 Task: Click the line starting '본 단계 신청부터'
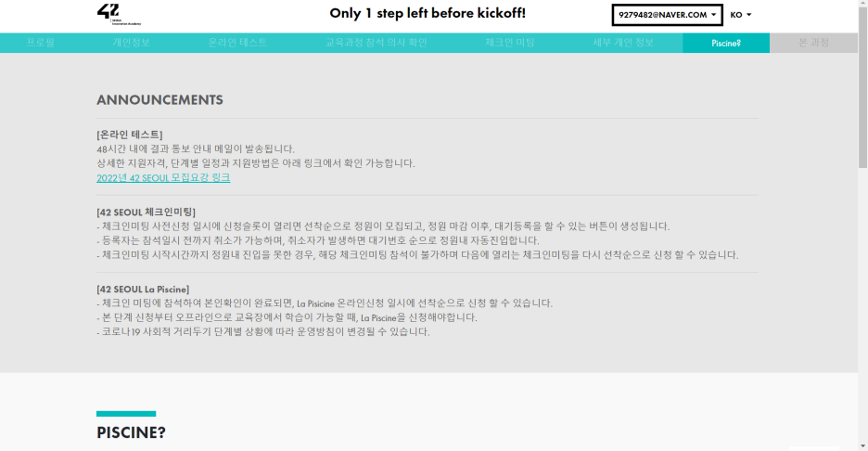click(287, 318)
